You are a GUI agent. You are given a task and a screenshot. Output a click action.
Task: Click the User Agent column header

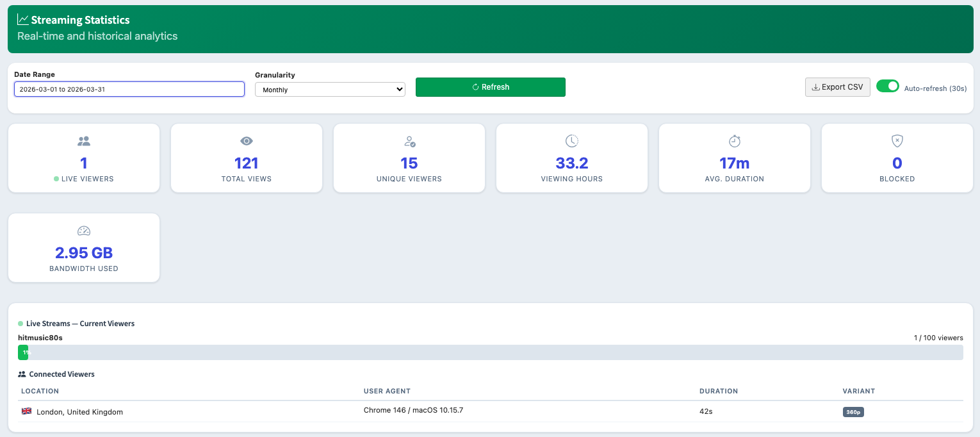(387, 391)
